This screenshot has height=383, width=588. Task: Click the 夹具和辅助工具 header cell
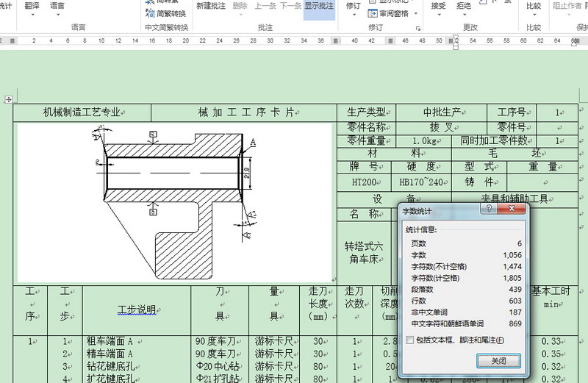(514, 198)
